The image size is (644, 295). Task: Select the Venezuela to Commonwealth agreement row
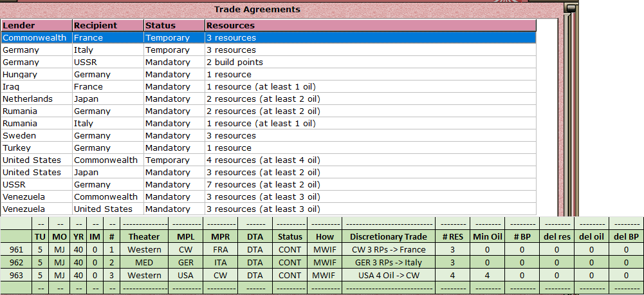pyautogui.click(x=269, y=196)
